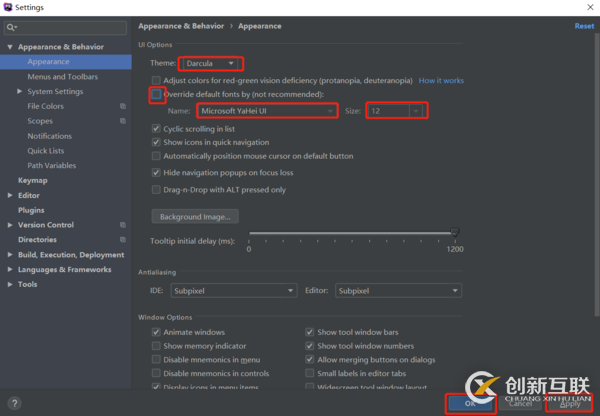600x416 pixels.
Task: Expand the Editor settings node
Action: [x=10, y=196]
